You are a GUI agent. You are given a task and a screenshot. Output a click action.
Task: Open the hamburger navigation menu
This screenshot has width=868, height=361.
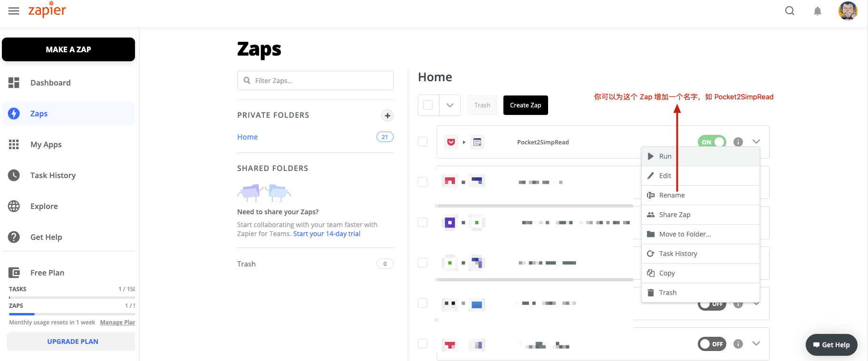[x=14, y=11]
